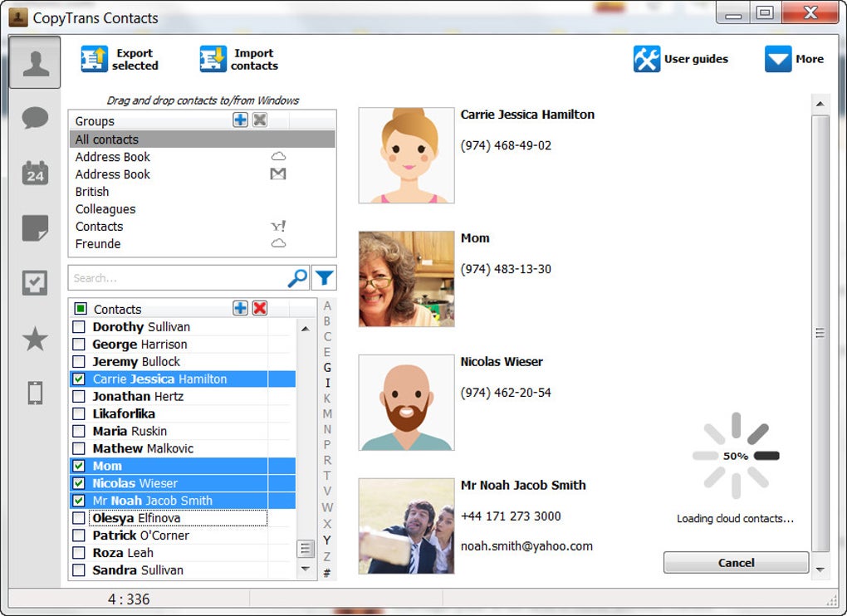Open the device phone sidebar icon
The image size is (847, 616).
tap(35, 393)
